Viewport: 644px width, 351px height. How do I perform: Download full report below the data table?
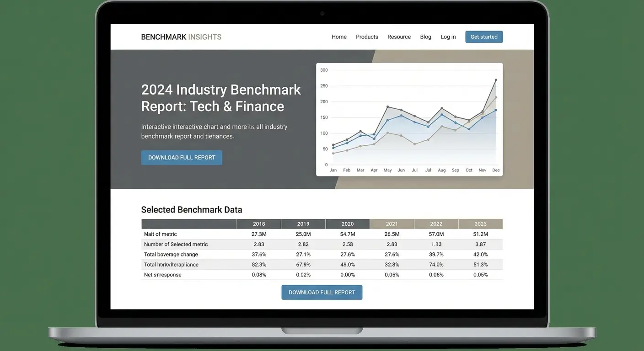(x=322, y=292)
